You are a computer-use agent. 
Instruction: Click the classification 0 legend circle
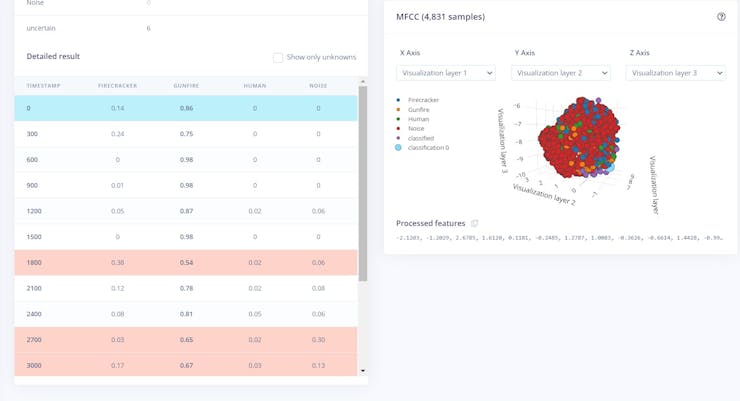tap(400, 147)
